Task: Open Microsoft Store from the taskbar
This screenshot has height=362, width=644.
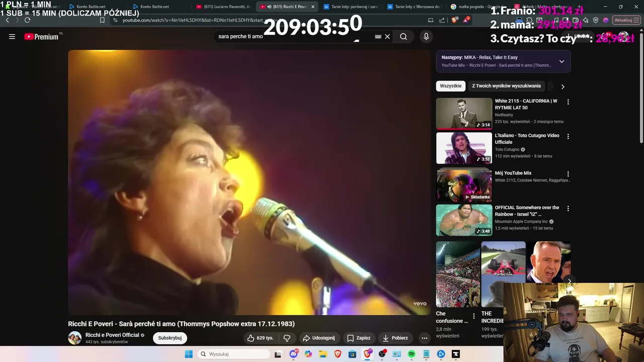Action: pos(352,354)
